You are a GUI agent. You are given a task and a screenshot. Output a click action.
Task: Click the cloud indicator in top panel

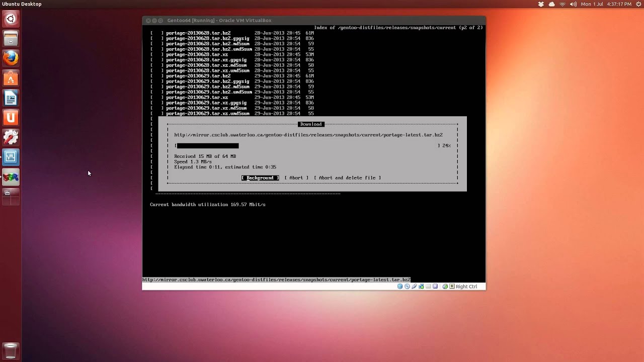[x=551, y=4]
